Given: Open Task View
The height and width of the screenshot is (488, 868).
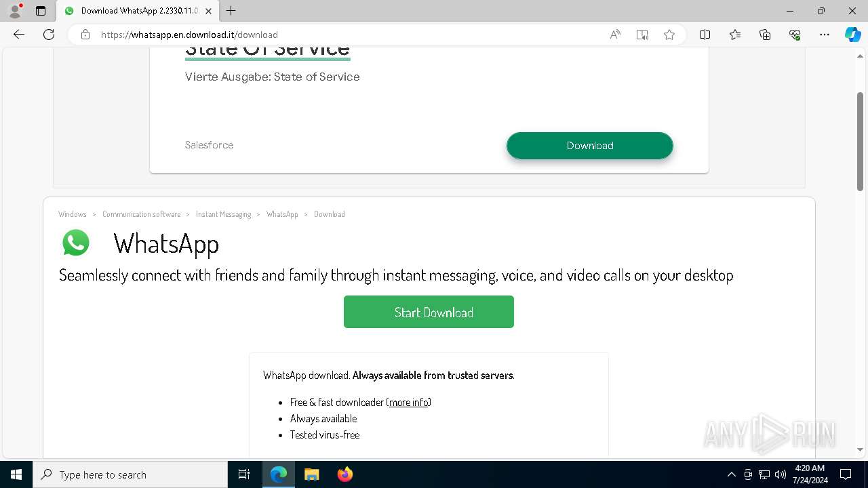Looking at the screenshot, I should (x=244, y=474).
